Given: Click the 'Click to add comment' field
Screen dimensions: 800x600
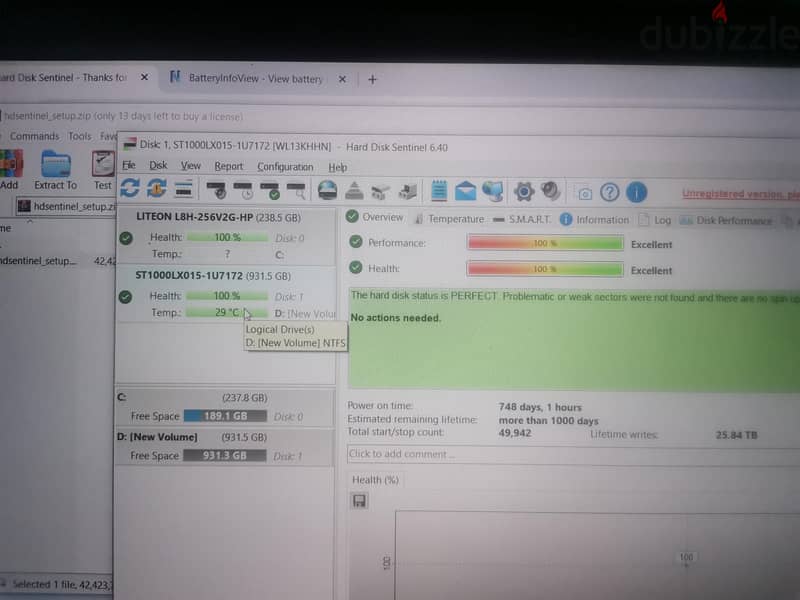Looking at the screenshot, I should pos(573,454).
